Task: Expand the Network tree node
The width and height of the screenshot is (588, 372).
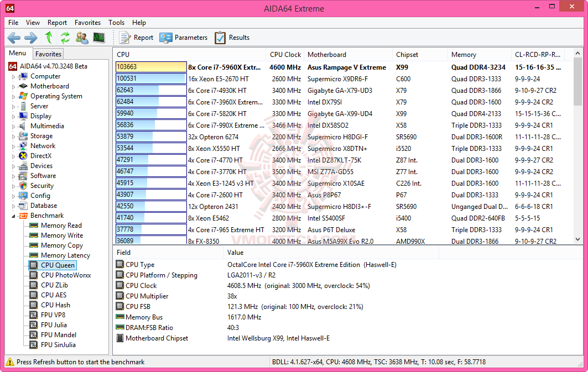Action: (13, 146)
